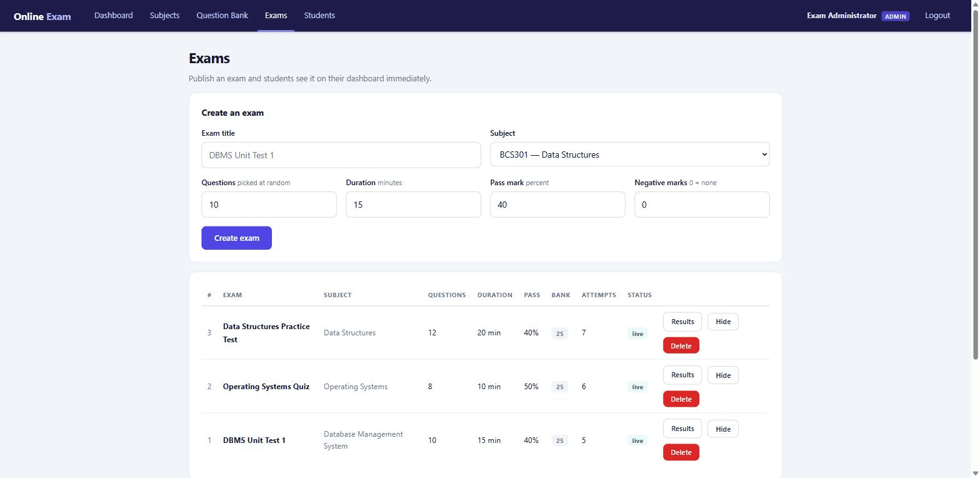Screen dimensions: 980x478
Task: Click the Create exam button
Action: [236, 238]
